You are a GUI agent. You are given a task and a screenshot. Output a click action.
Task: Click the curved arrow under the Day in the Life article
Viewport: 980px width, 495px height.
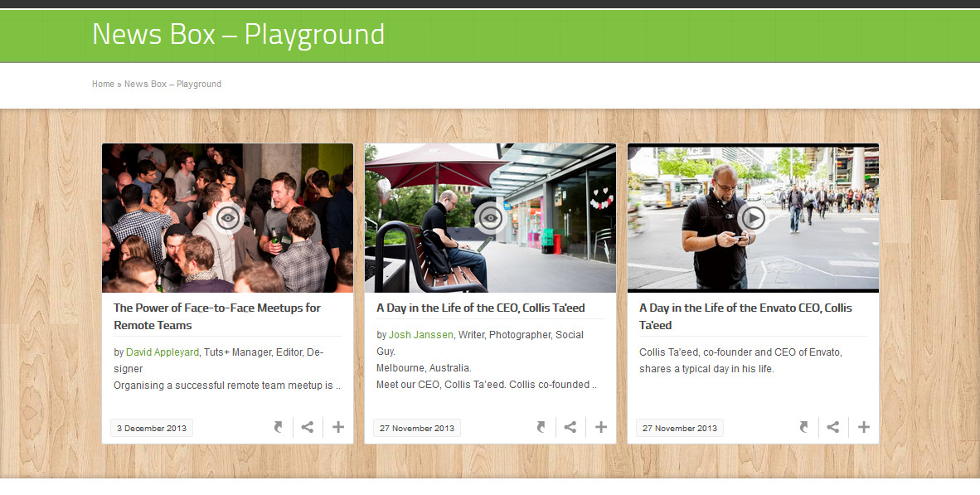point(541,426)
